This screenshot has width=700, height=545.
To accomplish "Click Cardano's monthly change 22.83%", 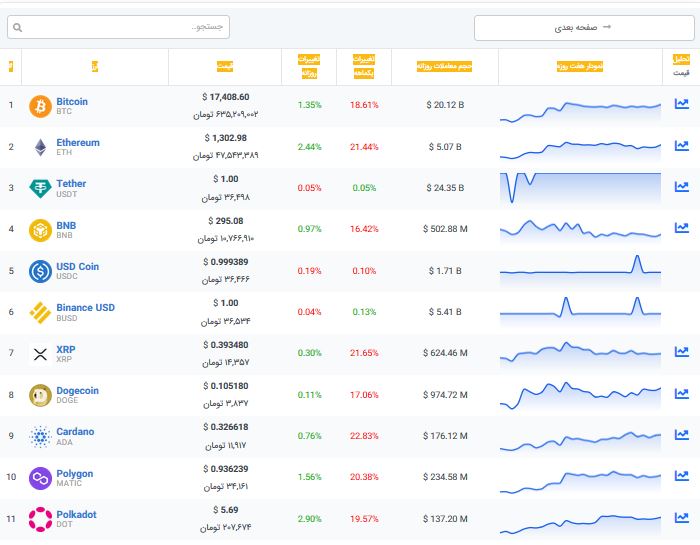I will click(364, 436).
